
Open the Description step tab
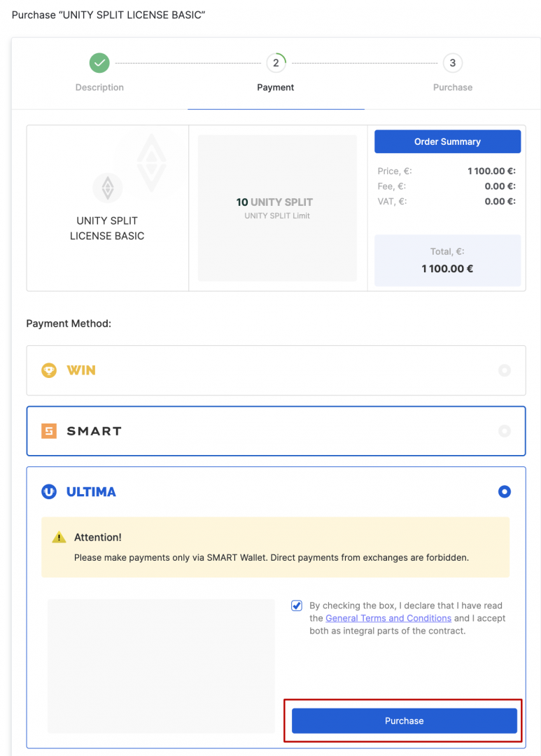tap(99, 87)
